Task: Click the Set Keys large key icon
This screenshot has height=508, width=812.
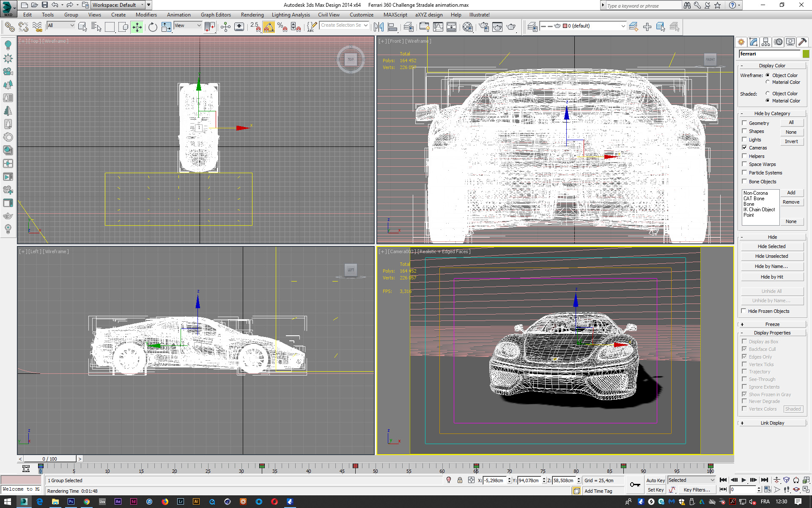Action: 635,485
